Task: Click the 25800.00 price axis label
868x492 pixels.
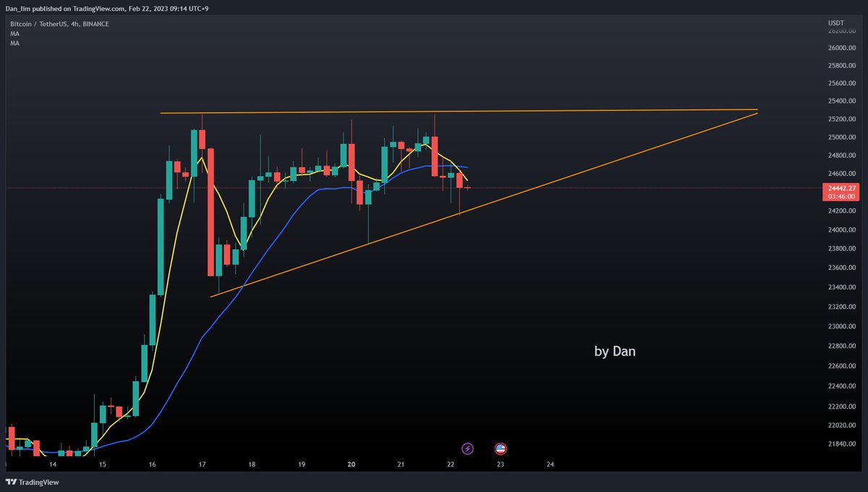Action: coord(841,65)
